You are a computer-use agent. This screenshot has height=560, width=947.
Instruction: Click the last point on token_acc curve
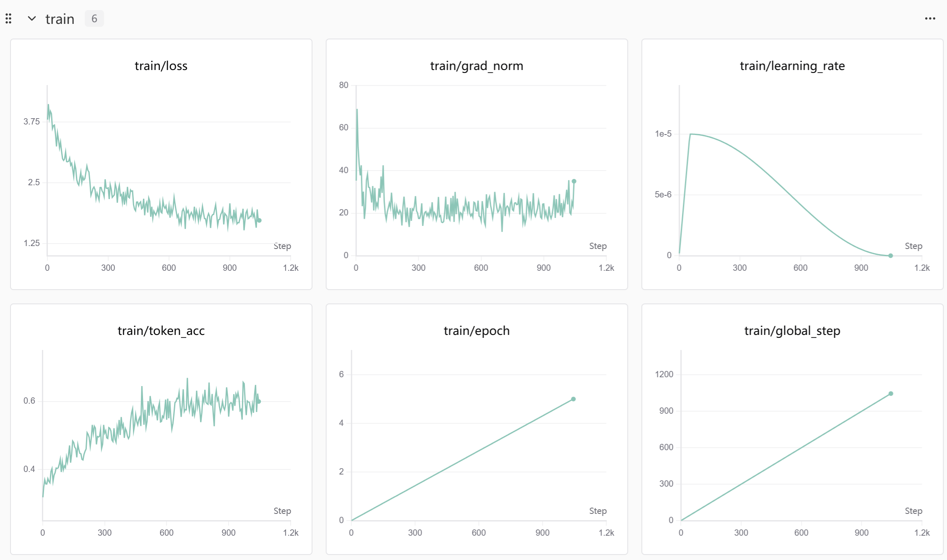point(259,402)
